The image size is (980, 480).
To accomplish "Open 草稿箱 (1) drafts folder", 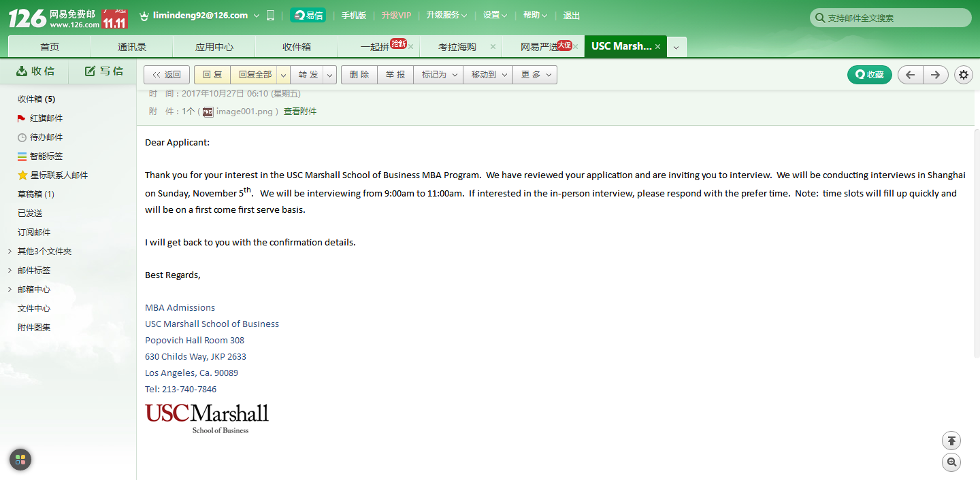I will [36, 194].
